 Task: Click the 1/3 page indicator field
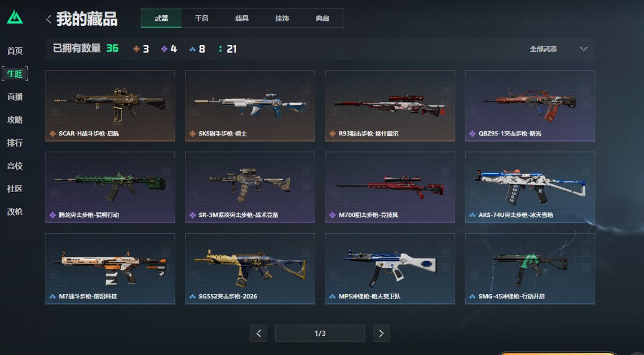pos(320,333)
